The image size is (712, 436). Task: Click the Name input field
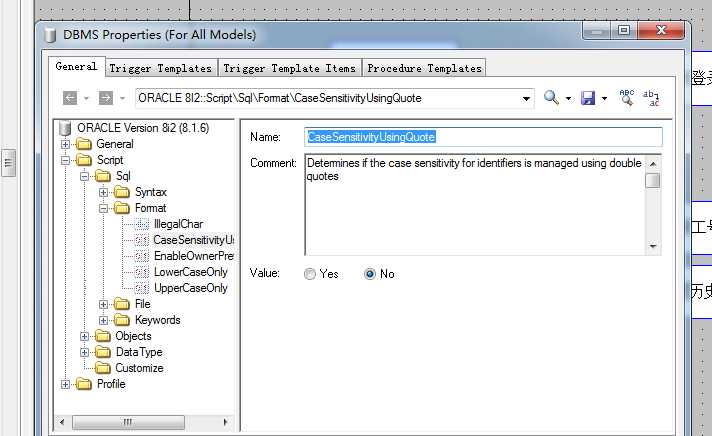pos(483,137)
